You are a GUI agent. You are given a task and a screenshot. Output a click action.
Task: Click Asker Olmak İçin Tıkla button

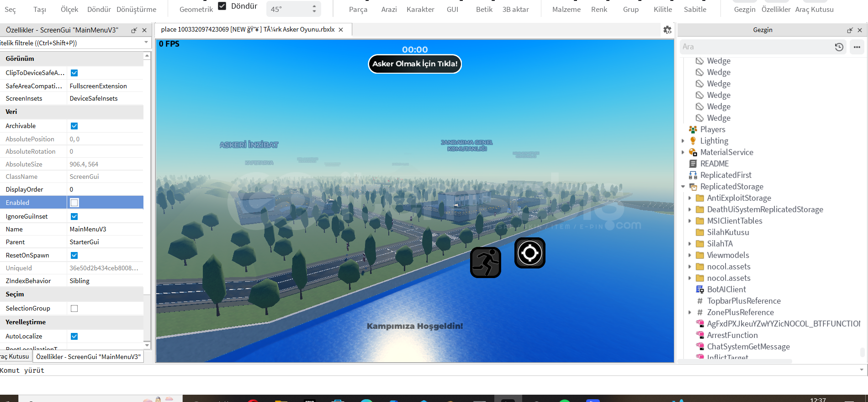click(415, 64)
